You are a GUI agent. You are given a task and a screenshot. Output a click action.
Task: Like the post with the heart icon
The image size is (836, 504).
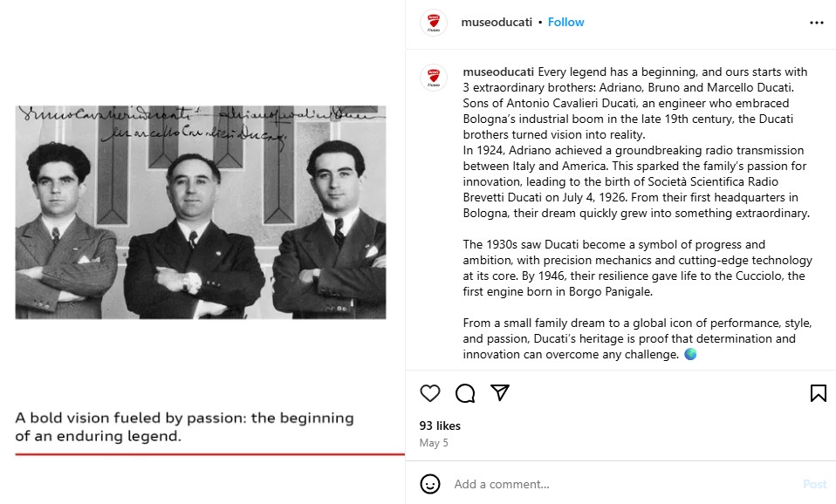pyautogui.click(x=430, y=393)
